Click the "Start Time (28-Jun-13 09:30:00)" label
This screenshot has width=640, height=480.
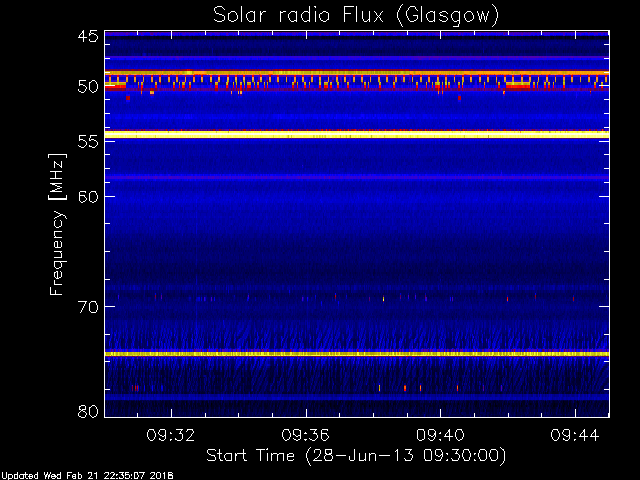point(356,455)
